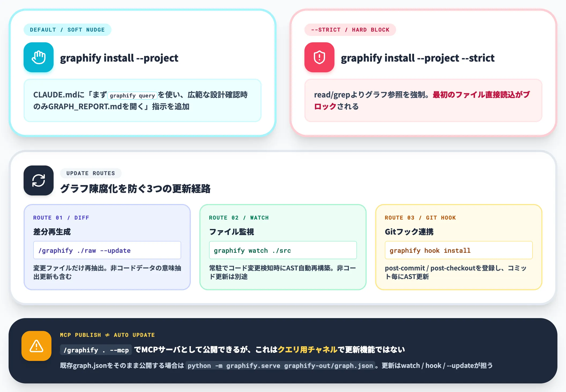Click the ROUTE 03 / GIT HOOK label
Image resolution: width=566 pixels, height=392 pixels.
pyautogui.click(x=420, y=218)
